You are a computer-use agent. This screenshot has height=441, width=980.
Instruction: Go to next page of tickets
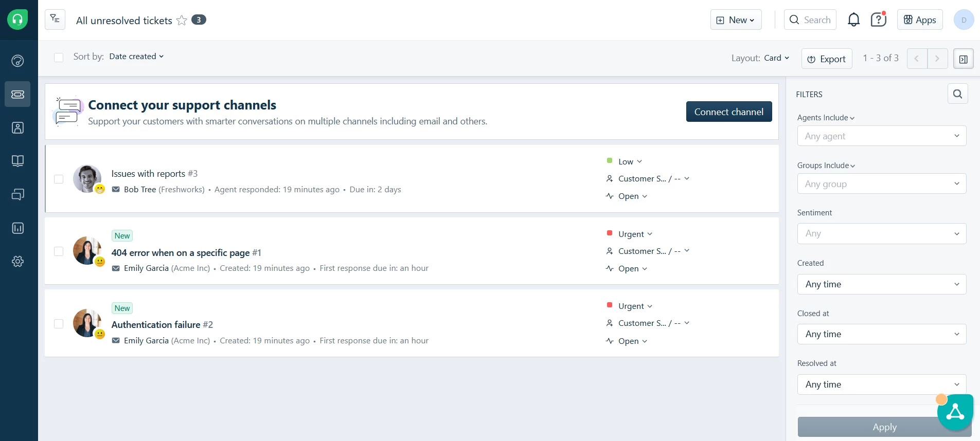pos(937,59)
